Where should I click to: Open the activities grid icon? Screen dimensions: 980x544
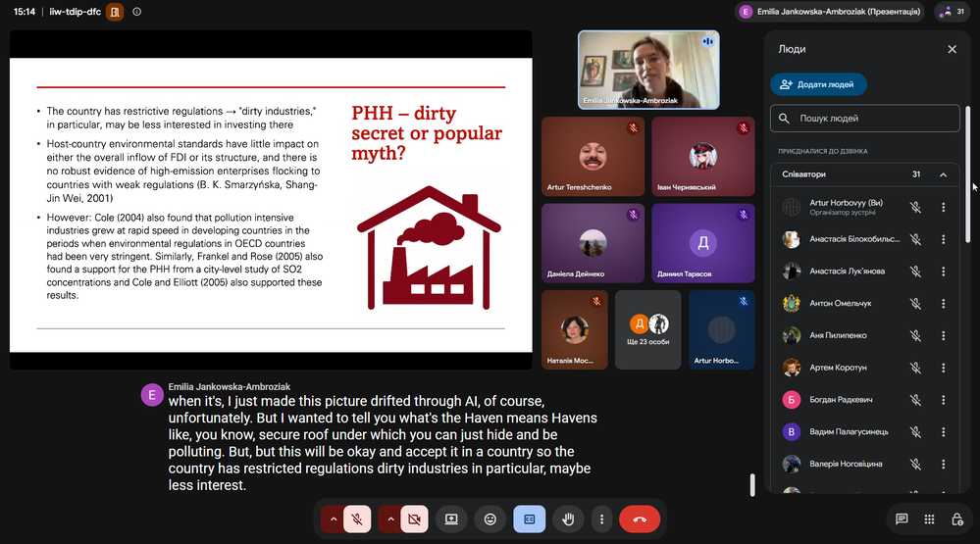coord(929,519)
